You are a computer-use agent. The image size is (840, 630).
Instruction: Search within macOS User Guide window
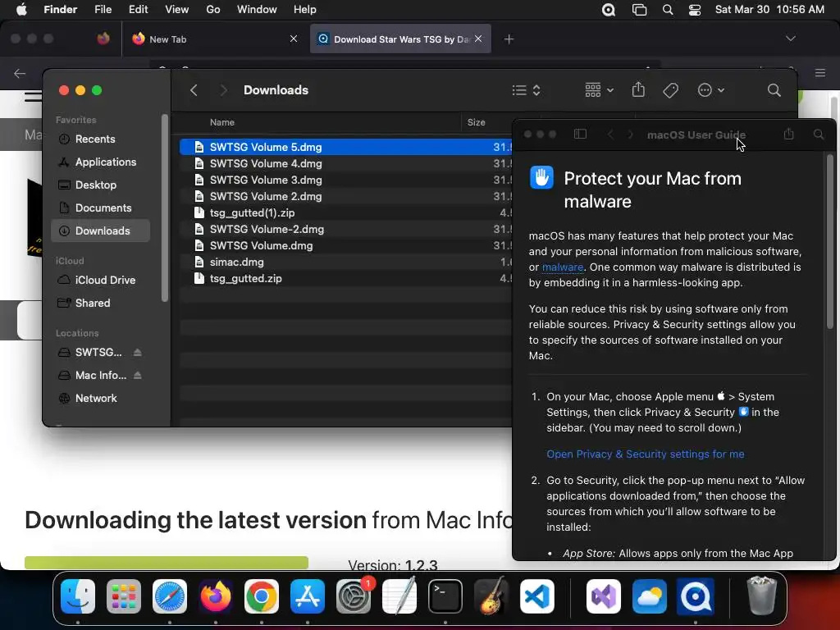(x=819, y=135)
